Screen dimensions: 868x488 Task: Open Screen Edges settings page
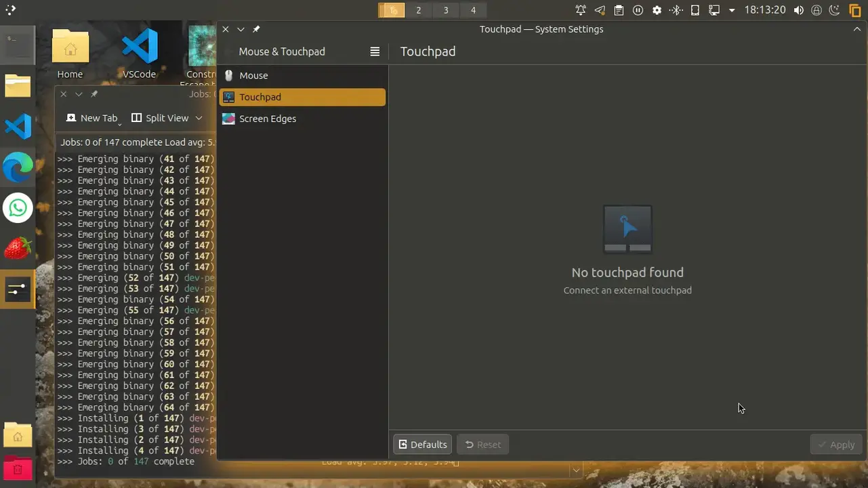tap(302, 119)
